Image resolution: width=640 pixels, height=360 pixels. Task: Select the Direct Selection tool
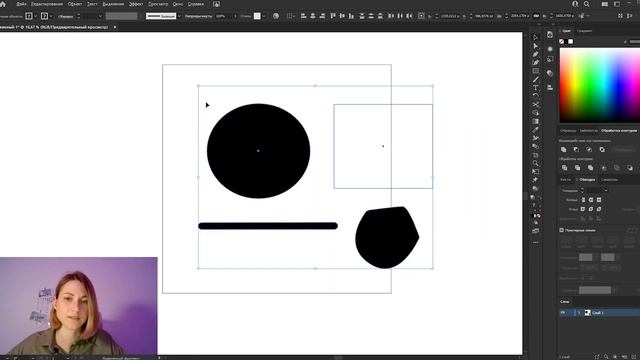[x=536, y=46]
